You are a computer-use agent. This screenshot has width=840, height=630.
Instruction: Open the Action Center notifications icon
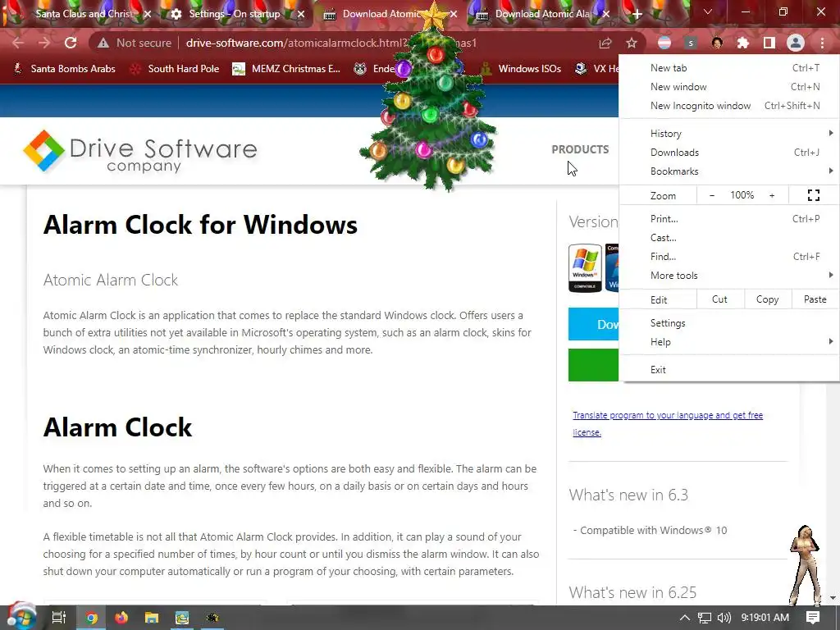(x=813, y=618)
